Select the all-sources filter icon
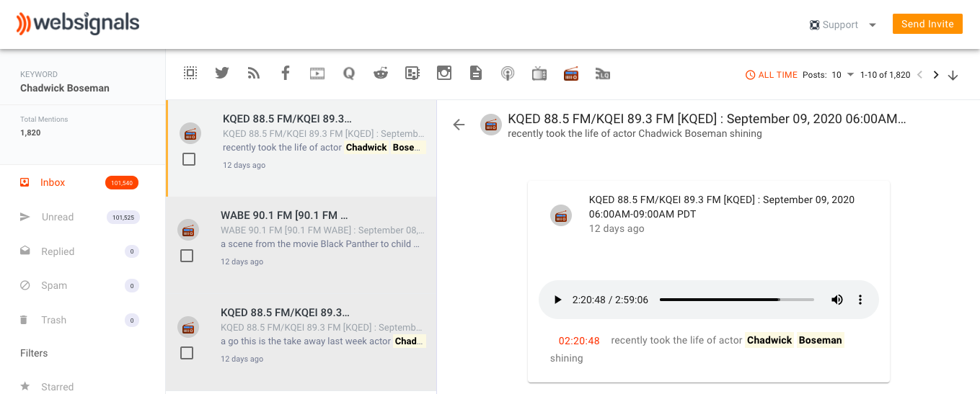Image resolution: width=980 pixels, height=394 pixels. click(x=190, y=73)
